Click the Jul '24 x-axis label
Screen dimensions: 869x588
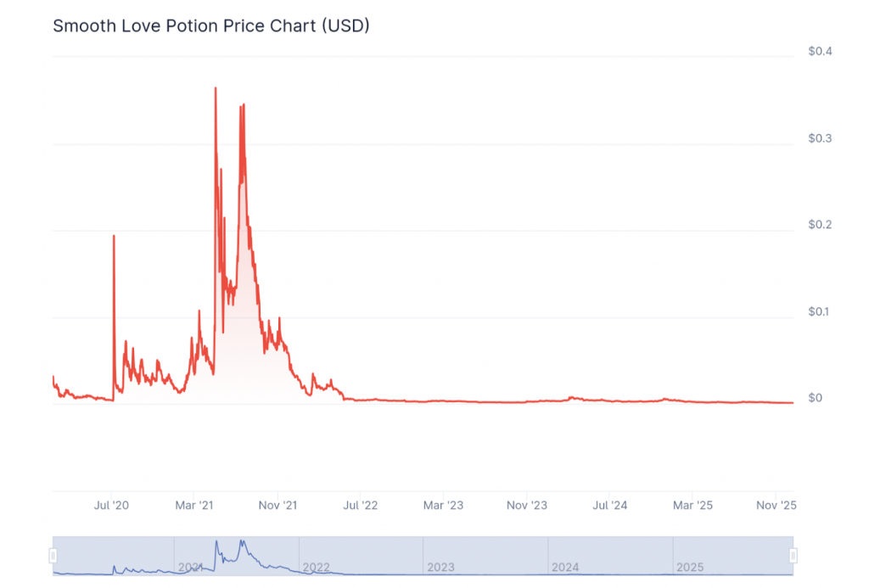pos(609,506)
